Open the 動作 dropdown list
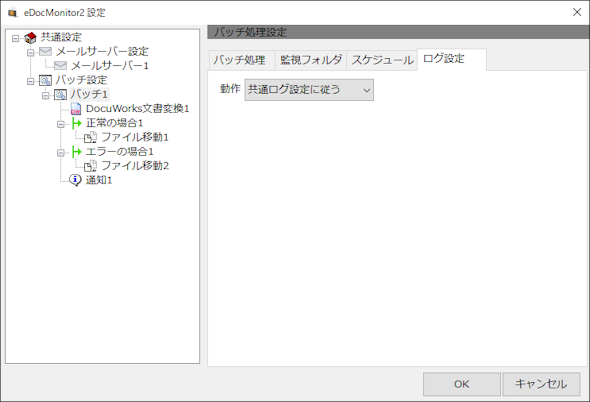The height and width of the screenshot is (402, 590). 309,90
